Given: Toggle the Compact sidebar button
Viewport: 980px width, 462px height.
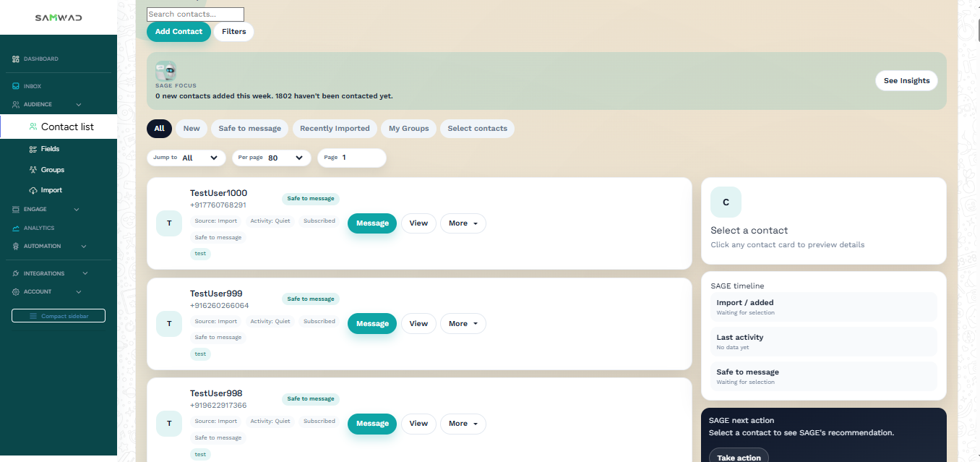Looking at the screenshot, I should 59,316.
